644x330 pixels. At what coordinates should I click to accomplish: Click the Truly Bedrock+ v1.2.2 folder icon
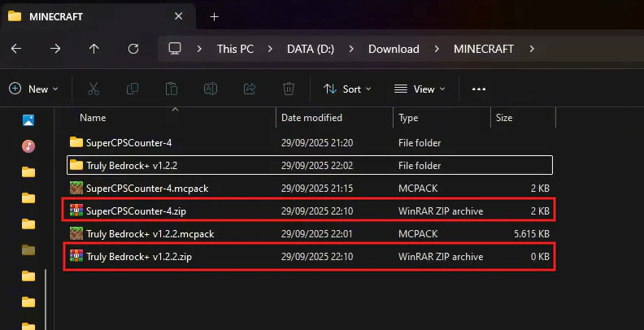[x=76, y=165]
